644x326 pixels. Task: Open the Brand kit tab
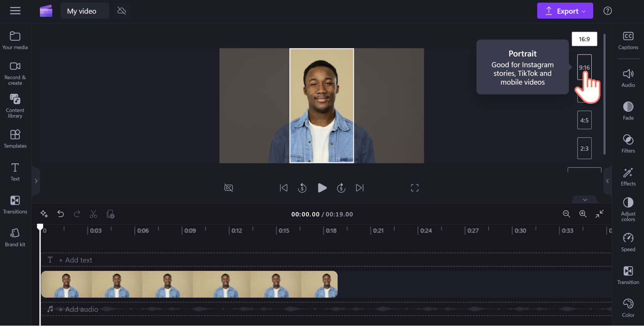pos(15,237)
